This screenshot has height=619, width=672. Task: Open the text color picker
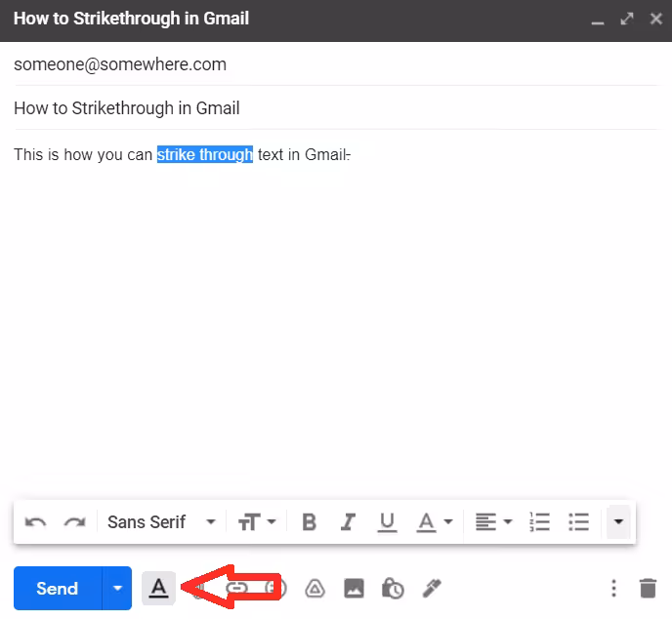coord(435,522)
